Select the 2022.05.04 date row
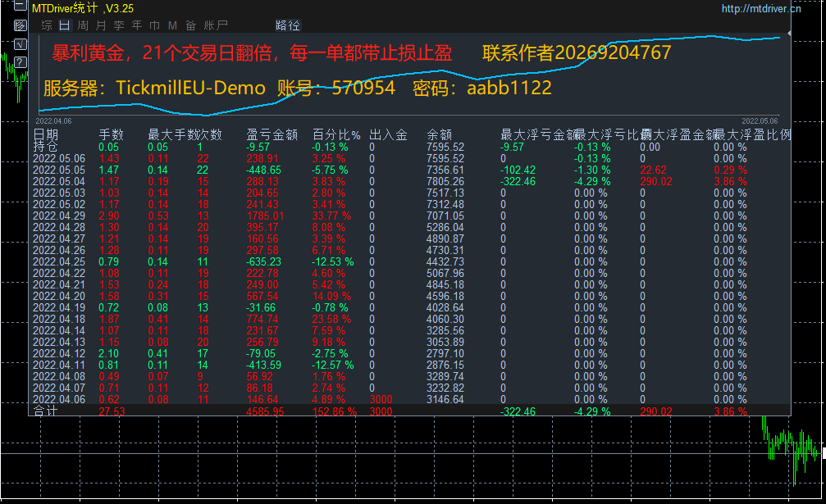 59,181
